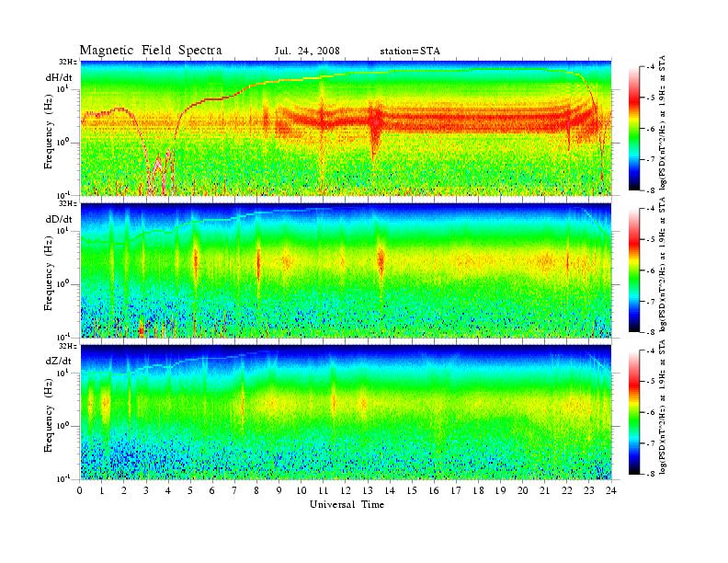728x563 pixels.
Task: Select the 'dZ/dt' panel label
Action: 59,361
